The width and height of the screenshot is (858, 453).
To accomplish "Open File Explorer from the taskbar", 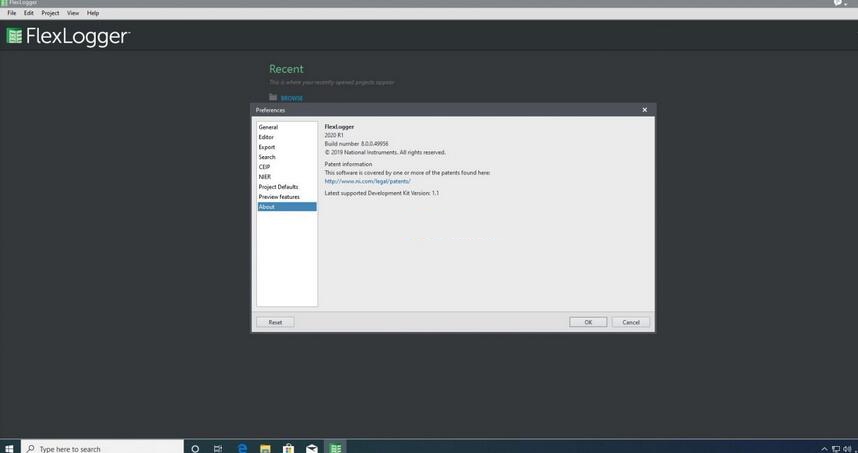I will pyautogui.click(x=265, y=449).
